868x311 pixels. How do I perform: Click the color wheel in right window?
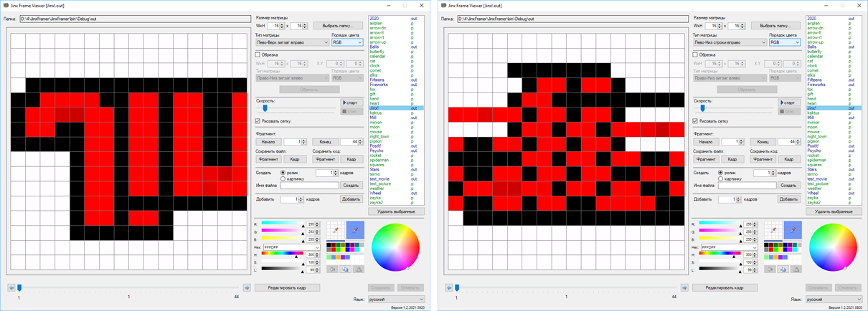833,247
